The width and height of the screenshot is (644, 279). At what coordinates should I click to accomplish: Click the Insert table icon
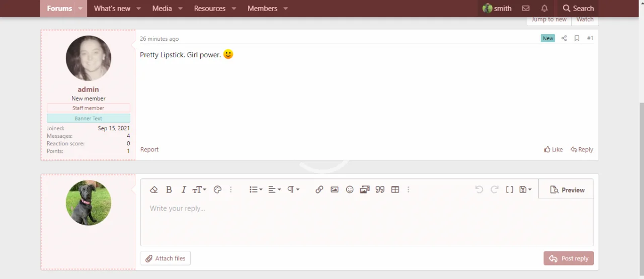[x=395, y=190]
